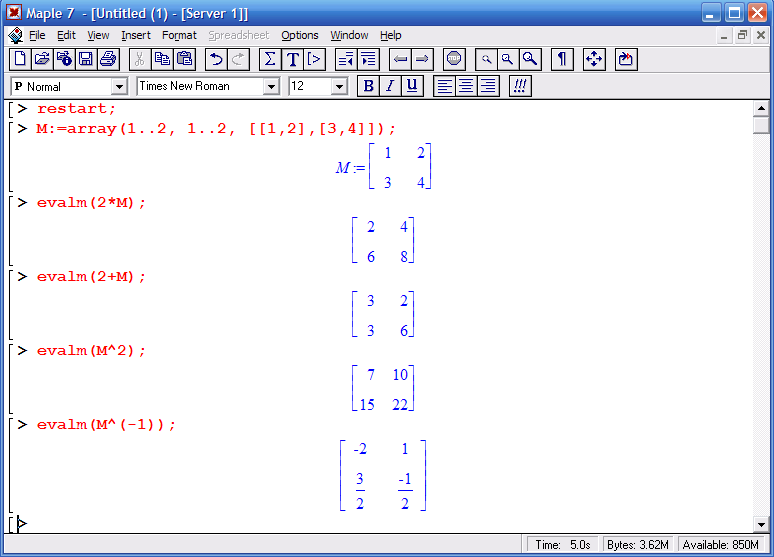Image resolution: width=774 pixels, height=557 pixels.
Task: Click the vertical scrollbar thumb
Action: (x=761, y=125)
